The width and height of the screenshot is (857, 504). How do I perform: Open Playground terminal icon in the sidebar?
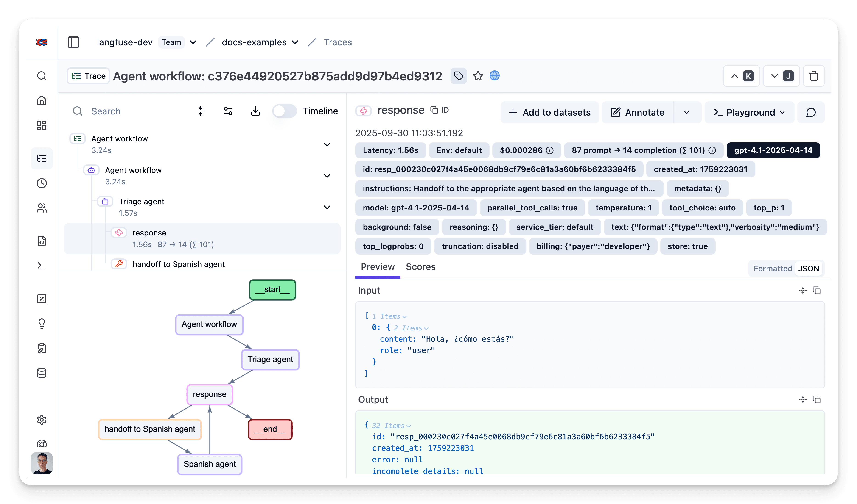pyautogui.click(x=42, y=266)
